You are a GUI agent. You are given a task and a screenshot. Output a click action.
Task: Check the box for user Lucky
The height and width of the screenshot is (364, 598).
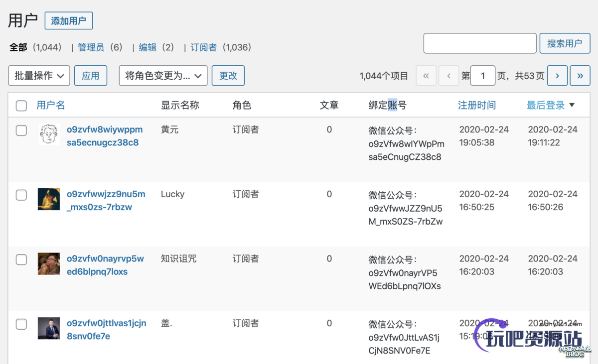[x=21, y=195]
